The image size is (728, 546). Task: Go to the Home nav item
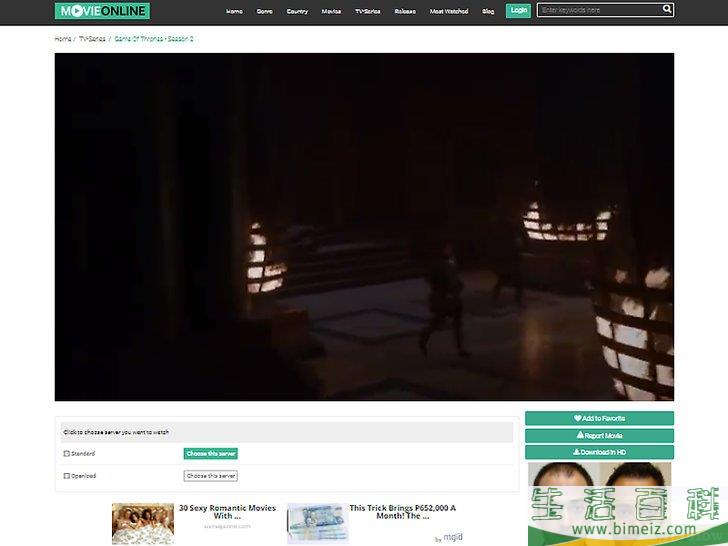(x=234, y=11)
